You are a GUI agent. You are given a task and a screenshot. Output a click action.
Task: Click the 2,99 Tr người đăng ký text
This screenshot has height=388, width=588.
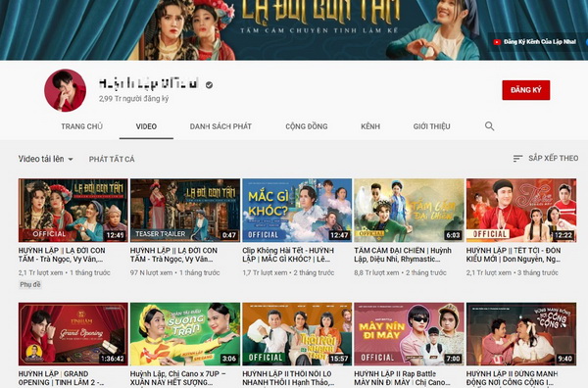pyautogui.click(x=134, y=99)
